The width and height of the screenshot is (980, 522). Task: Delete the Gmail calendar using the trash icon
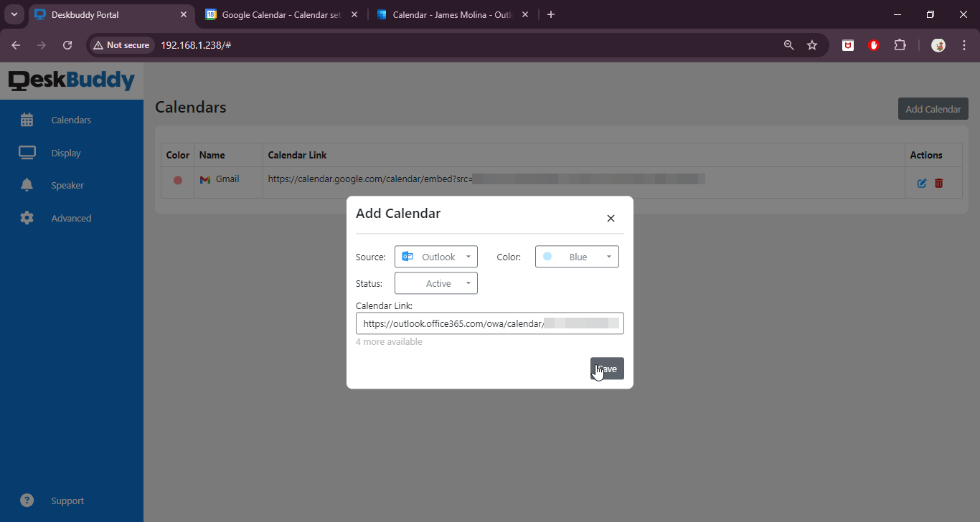939,183
